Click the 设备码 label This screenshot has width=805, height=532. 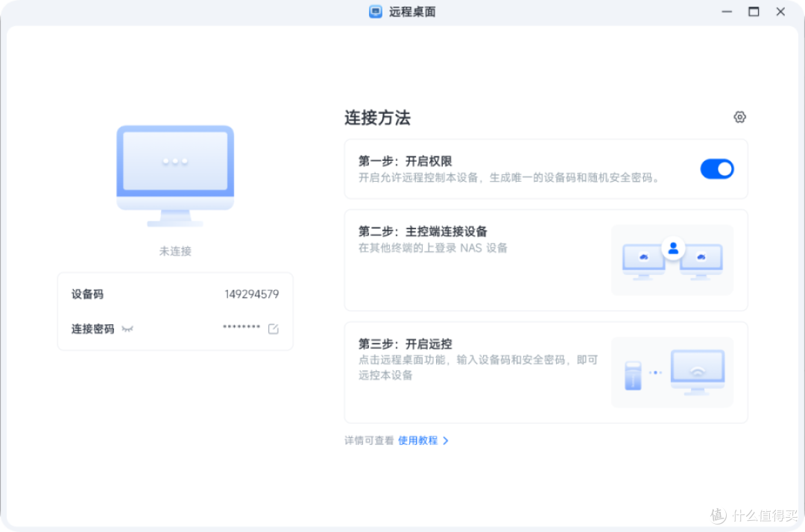pos(87,294)
